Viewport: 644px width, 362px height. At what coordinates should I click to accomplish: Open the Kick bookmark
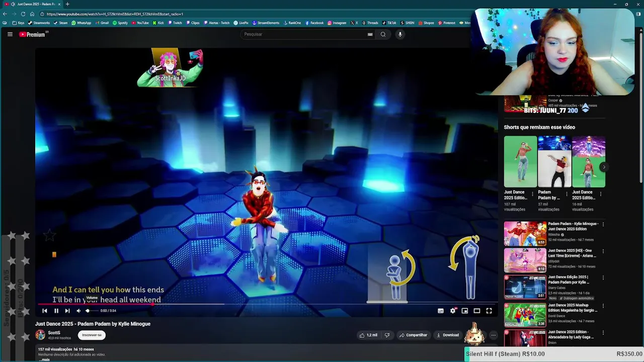click(x=158, y=23)
